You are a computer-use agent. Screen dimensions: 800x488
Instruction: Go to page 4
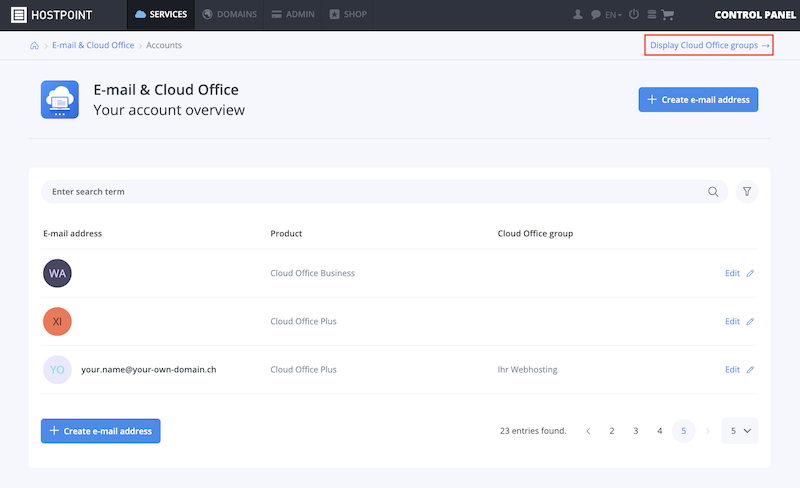[x=660, y=431]
